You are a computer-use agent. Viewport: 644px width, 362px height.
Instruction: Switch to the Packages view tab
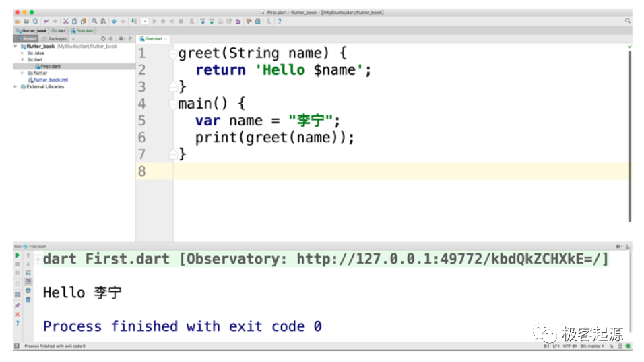point(55,39)
